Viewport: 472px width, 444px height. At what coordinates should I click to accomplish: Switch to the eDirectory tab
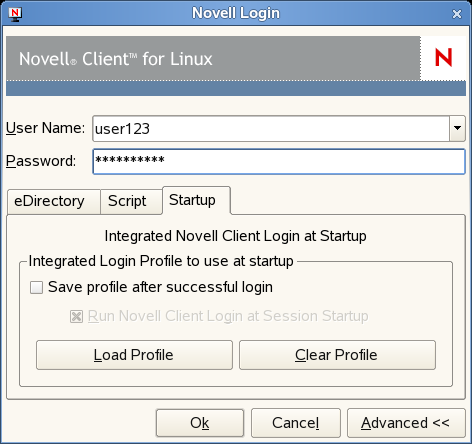click(53, 201)
